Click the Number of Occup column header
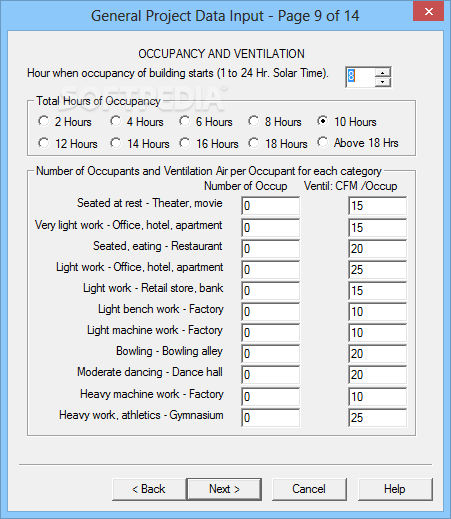The width and height of the screenshot is (451, 519). [246, 186]
